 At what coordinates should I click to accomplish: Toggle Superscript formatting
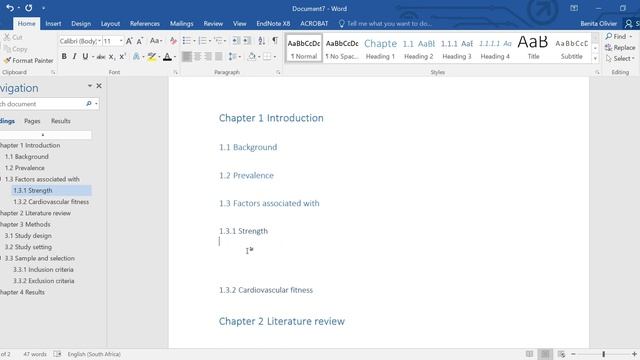click(x=122, y=57)
